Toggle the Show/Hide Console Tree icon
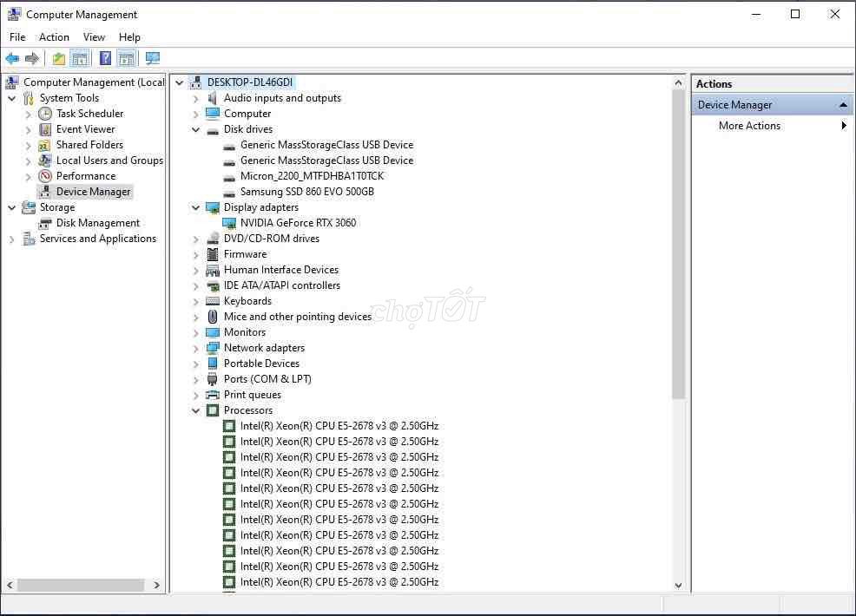 [x=80, y=58]
